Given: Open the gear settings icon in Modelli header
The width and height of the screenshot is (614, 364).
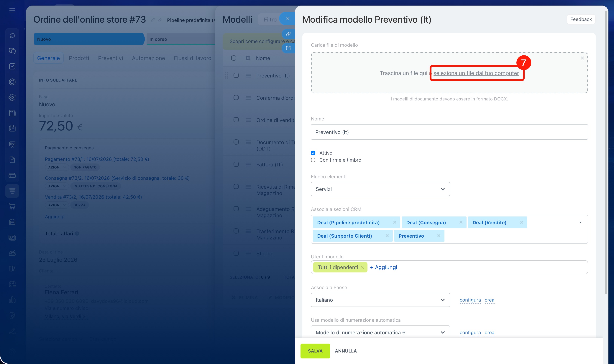Looking at the screenshot, I should (248, 58).
